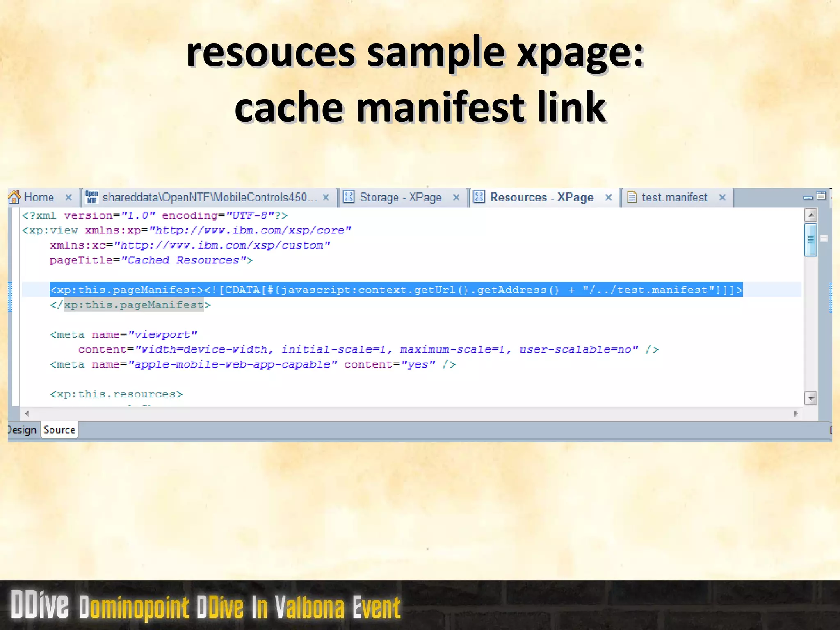The height and width of the screenshot is (630, 840).
Task: Click the Home house icon
Action: click(14, 197)
